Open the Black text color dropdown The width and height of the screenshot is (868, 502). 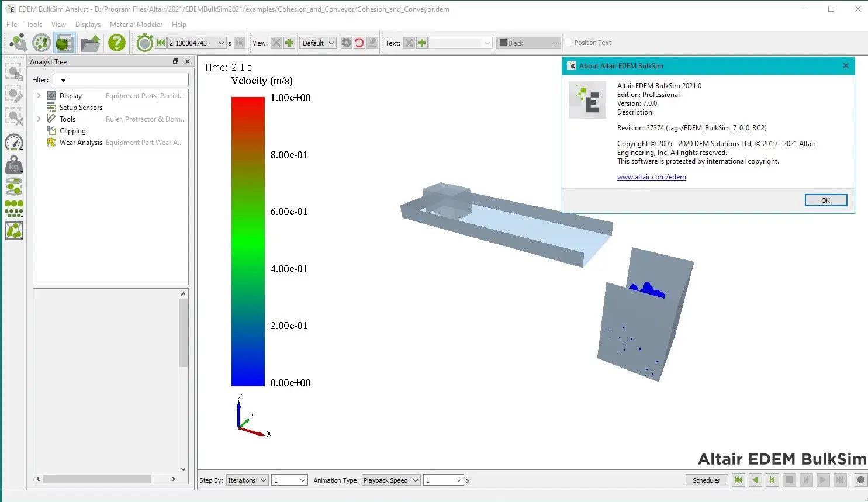pos(528,43)
